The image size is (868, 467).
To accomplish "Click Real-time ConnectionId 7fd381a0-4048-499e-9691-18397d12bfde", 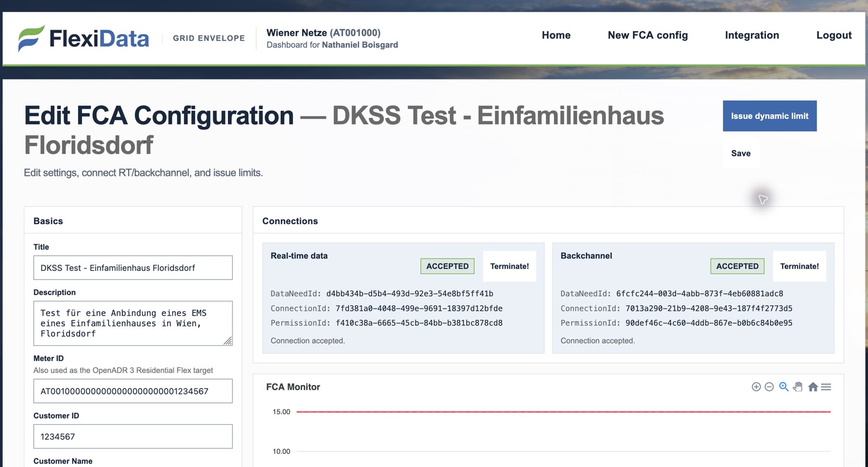I will click(x=419, y=308).
